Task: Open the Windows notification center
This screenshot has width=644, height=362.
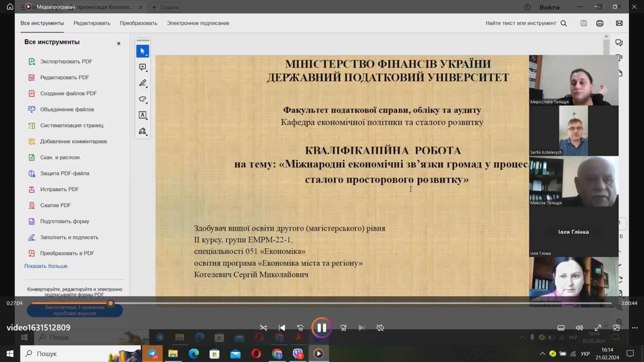Action: click(x=630, y=354)
